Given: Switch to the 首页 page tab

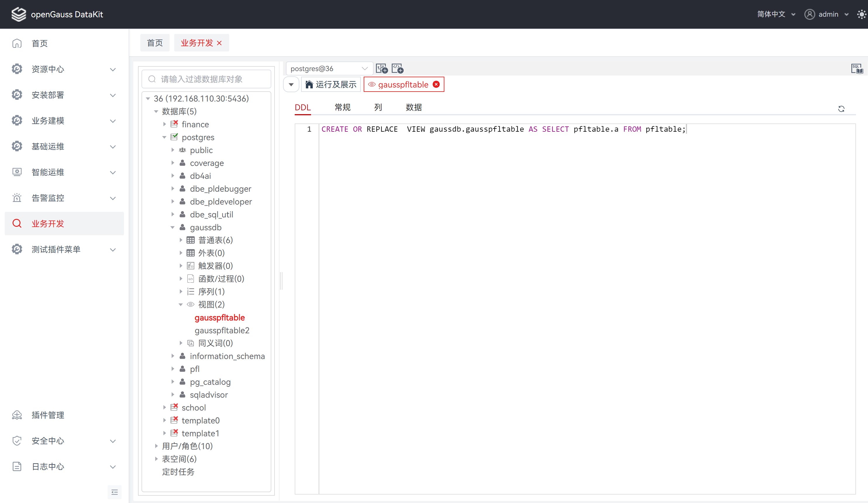Looking at the screenshot, I should (155, 43).
